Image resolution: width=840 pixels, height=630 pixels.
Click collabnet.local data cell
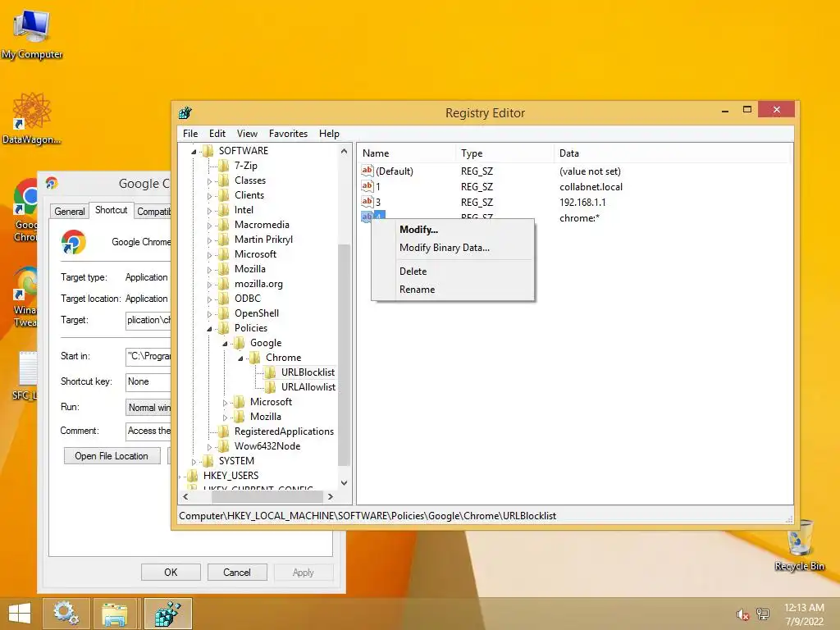591,187
